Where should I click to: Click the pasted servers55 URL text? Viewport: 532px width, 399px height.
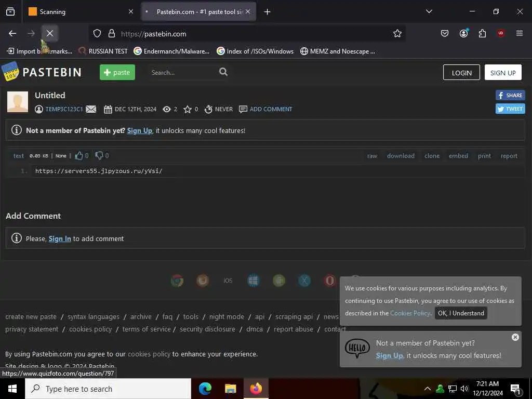coord(99,171)
